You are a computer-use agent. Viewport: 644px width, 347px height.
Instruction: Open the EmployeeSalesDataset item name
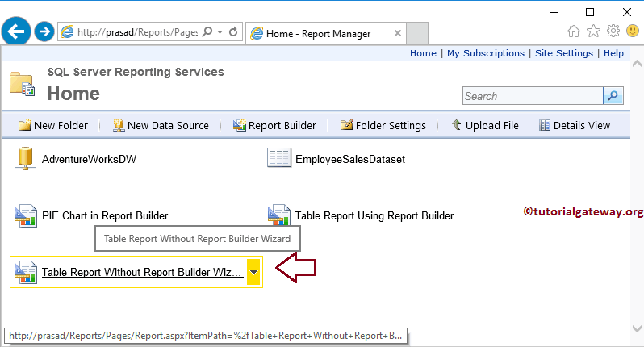click(350, 159)
